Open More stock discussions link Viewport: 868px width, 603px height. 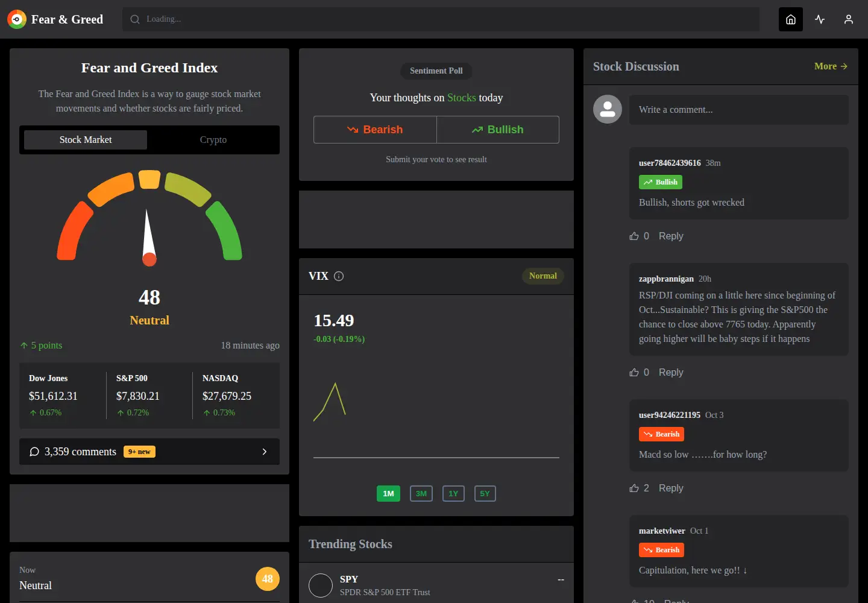[831, 66]
